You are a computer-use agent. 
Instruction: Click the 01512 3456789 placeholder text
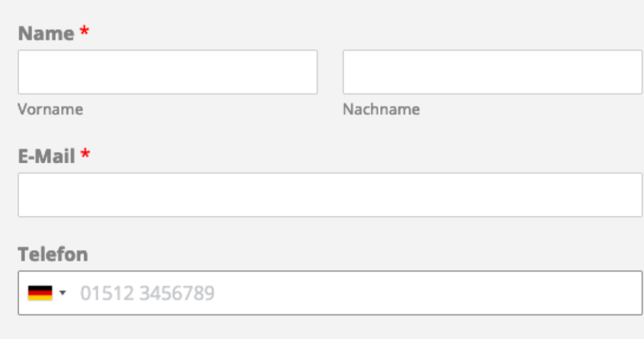click(147, 294)
